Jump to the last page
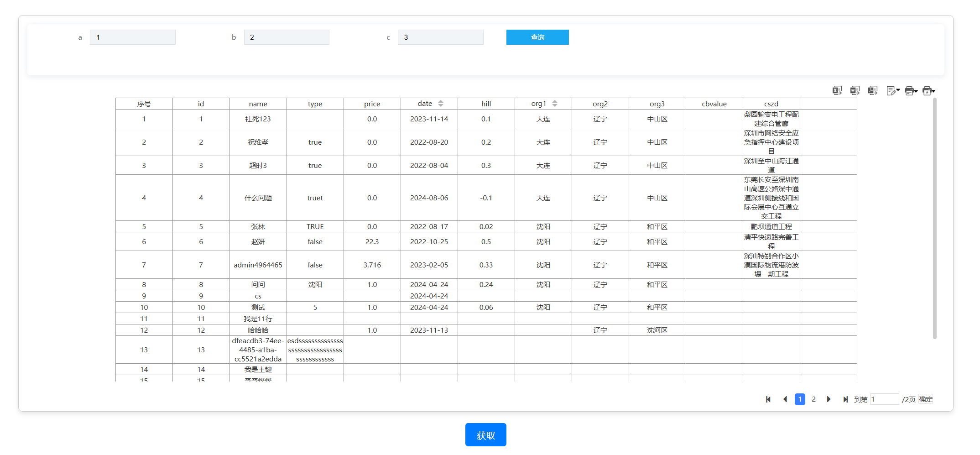980x455 pixels. tap(845, 399)
